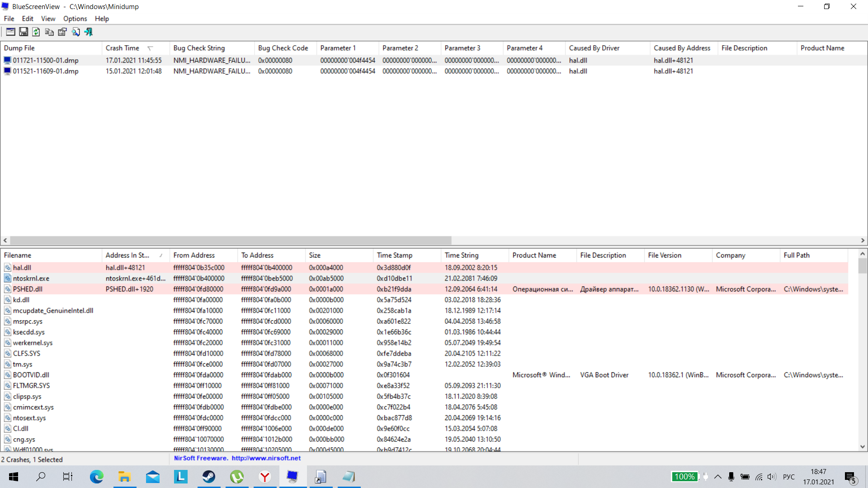Open uTorrent from taskbar
The width and height of the screenshot is (868, 488).
point(237,477)
